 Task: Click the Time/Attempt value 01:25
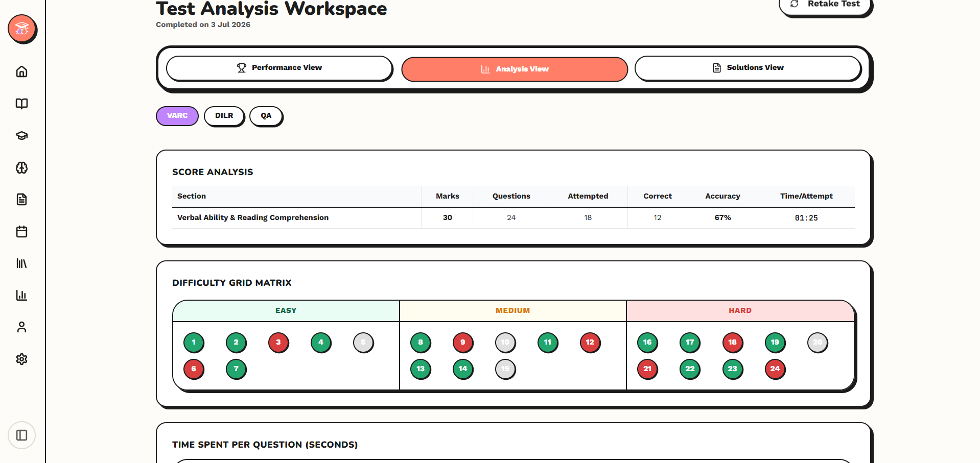pos(806,218)
